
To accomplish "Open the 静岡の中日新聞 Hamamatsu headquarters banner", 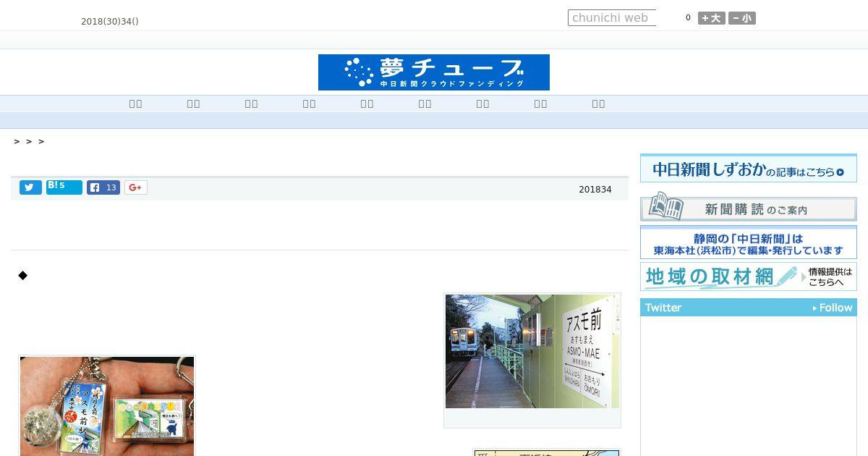I will (x=749, y=242).
